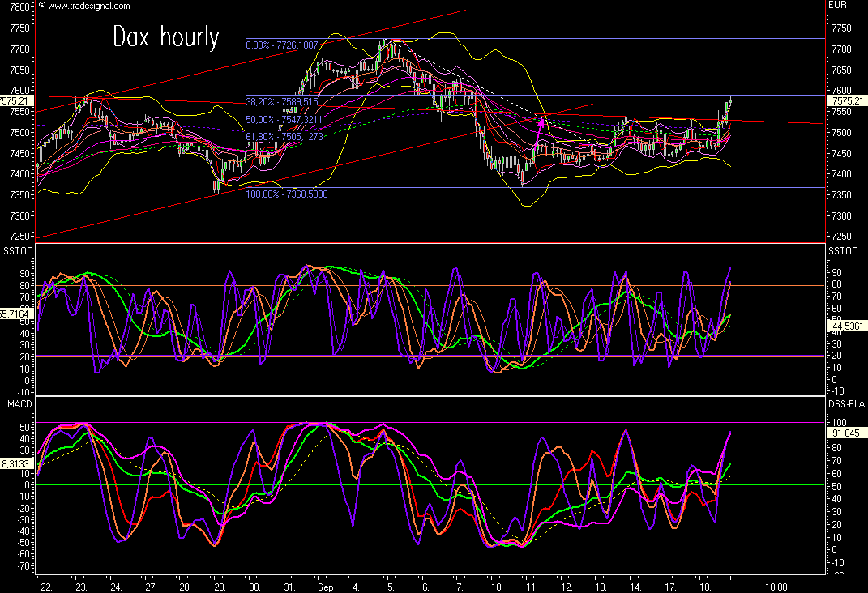Select the 18:00 time axis label
This screenshot has height=593, width=868.
[776, 586]
